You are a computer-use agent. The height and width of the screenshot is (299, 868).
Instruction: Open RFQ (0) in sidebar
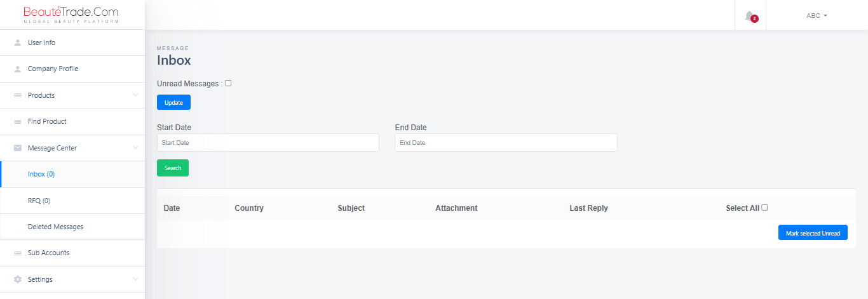[39, 201]
